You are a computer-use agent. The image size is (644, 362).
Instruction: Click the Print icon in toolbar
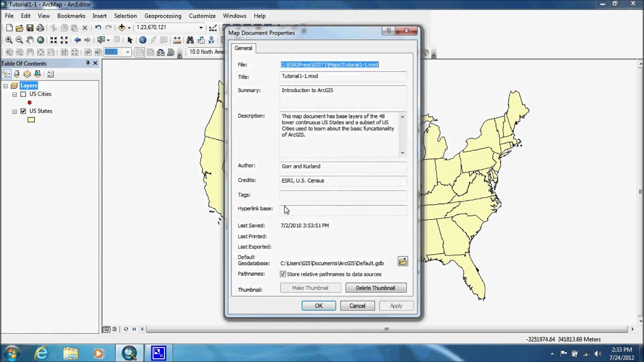pos(40,28)
